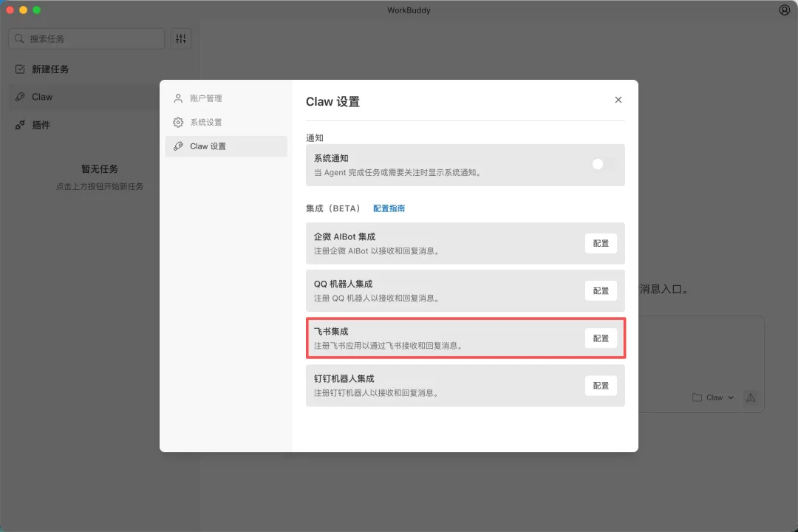Open the 配置指南 link
This screenshot has height=532, width=798.
[x=389, y=208]
